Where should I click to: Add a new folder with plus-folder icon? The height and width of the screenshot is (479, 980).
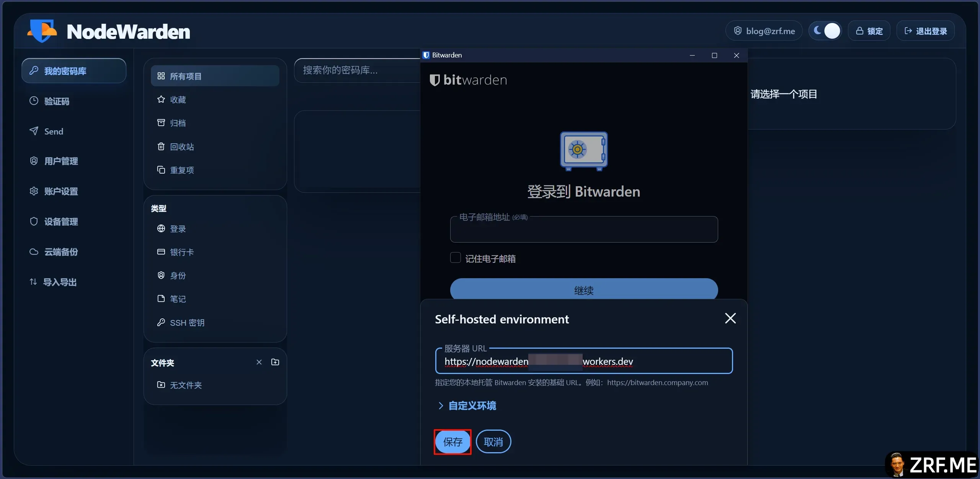tap(275, 362)
